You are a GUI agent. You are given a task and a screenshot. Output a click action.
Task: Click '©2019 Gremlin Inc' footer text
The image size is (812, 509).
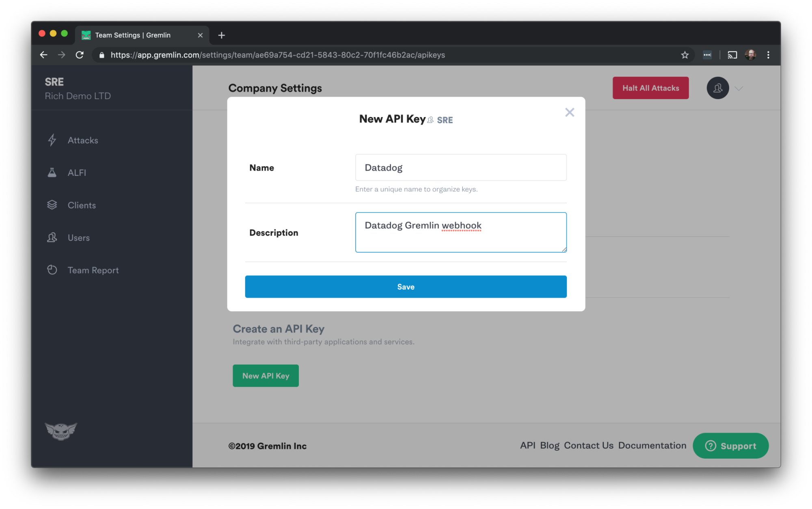267,446
